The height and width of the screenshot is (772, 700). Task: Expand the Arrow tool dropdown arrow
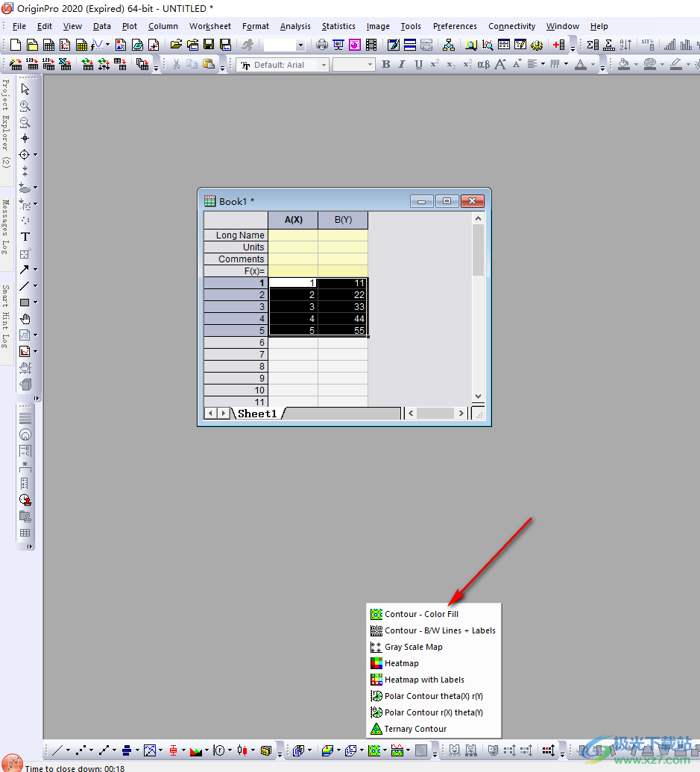coord(36,270)
